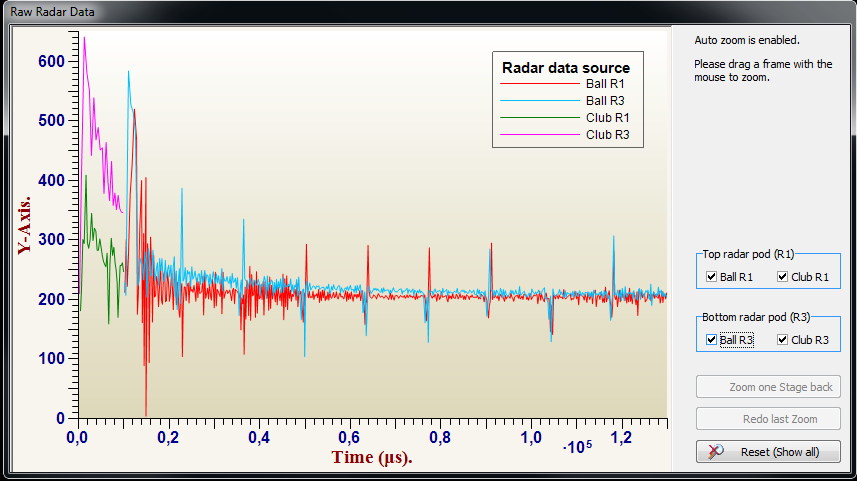
Task: Select the Club R1 legend entry text
Action: coord(606,118)
